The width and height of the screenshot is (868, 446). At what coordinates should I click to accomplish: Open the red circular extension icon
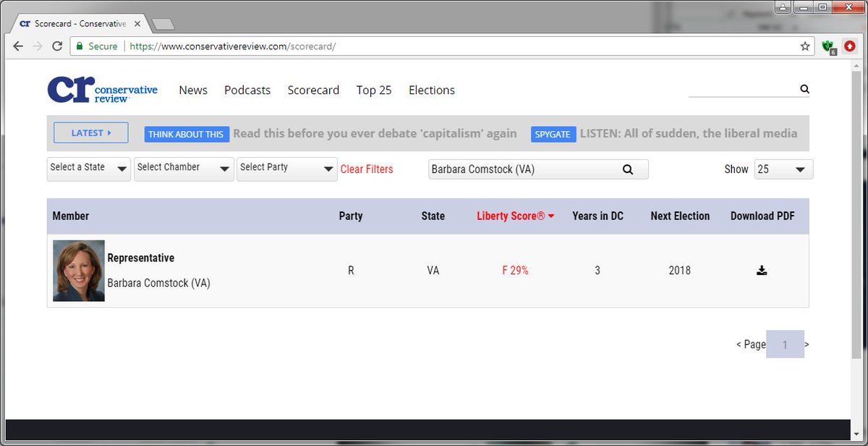(x=850, y=46)
